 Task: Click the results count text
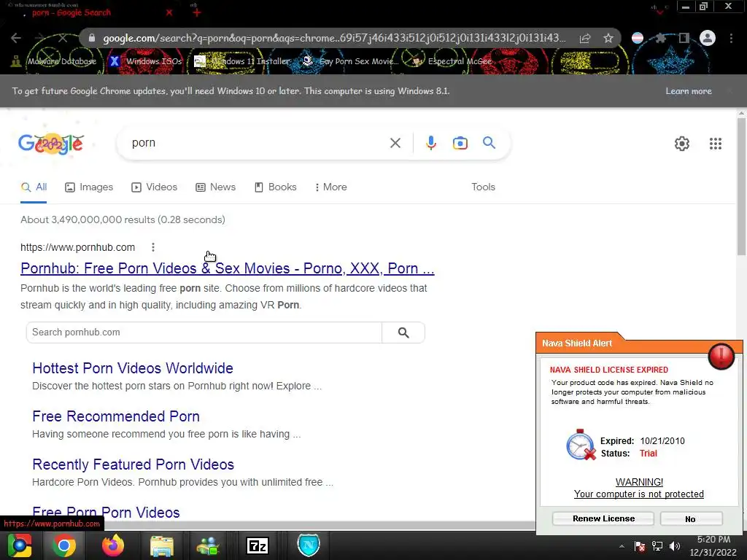point(123,219)
